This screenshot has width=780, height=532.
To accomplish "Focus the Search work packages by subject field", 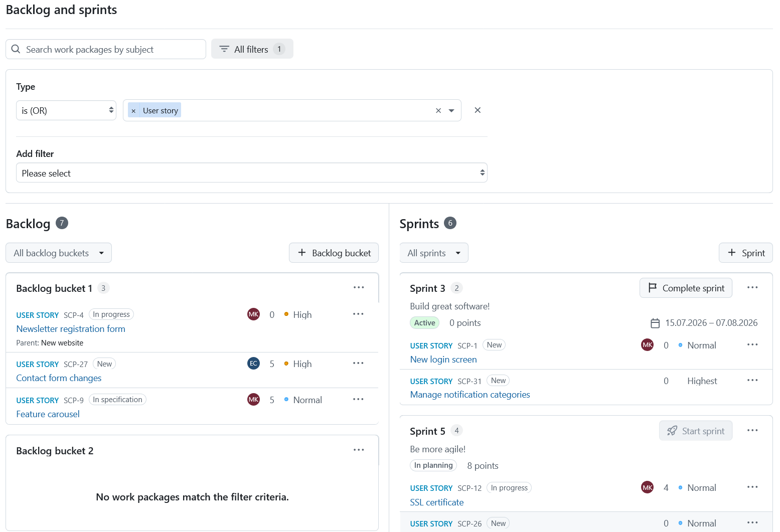I will [106, 49].
